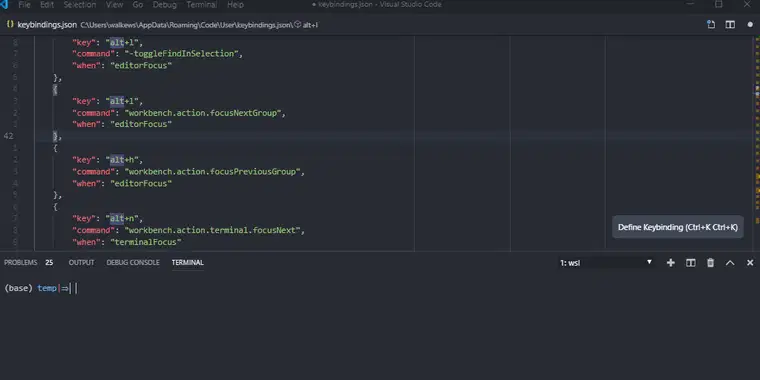Open the Terminal menu
Image resolution: width=760 pixels, height=380 pixels.
(202, 5)
